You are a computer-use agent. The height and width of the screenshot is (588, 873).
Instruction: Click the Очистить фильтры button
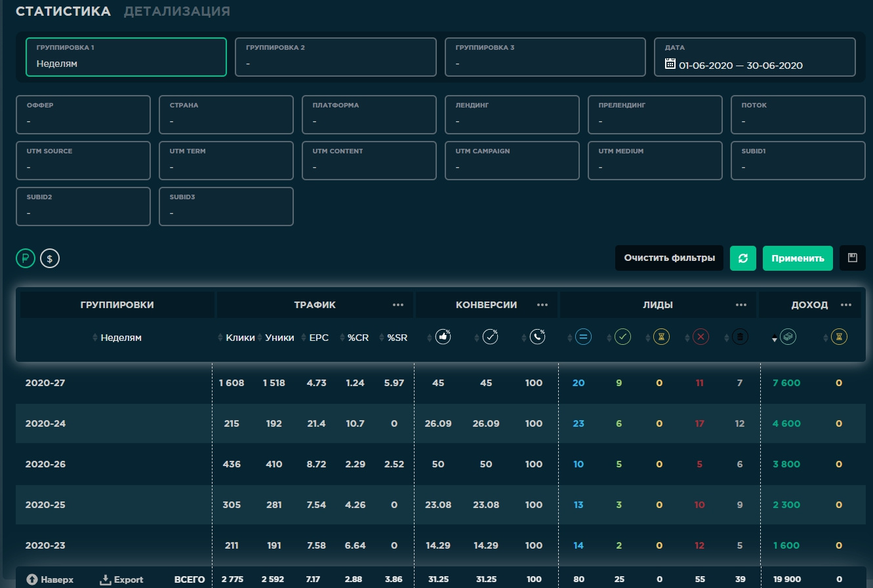point(670,258)
